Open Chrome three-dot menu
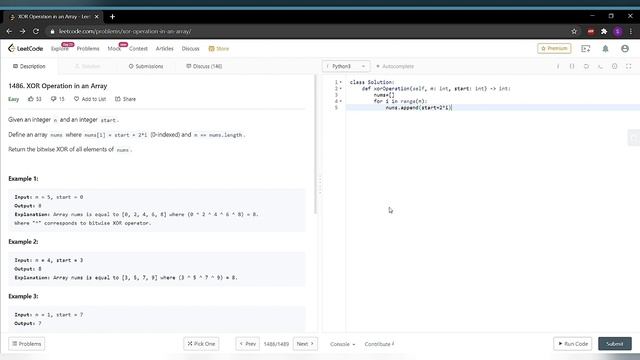 coord(631,31)
